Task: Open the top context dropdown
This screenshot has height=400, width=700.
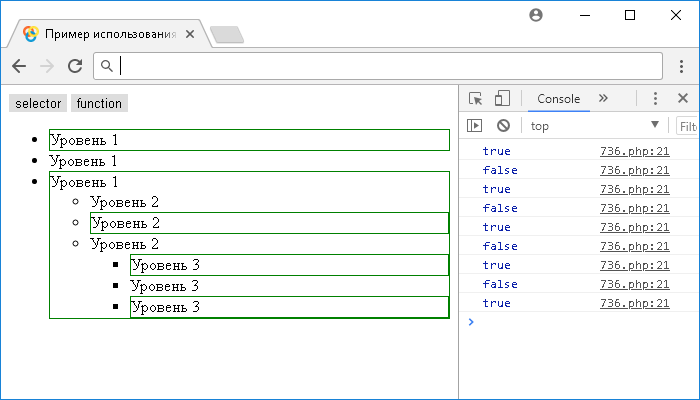Action: (595, 125)
